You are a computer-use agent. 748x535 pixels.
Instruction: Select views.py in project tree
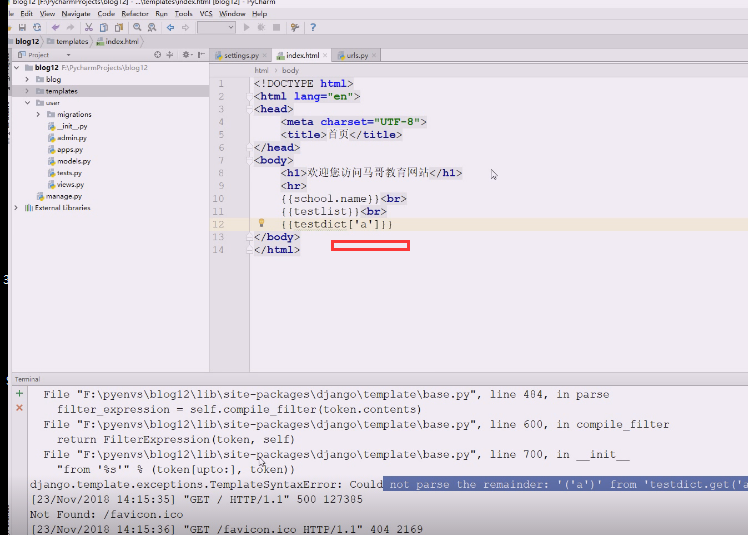click(x=66, y=184)
